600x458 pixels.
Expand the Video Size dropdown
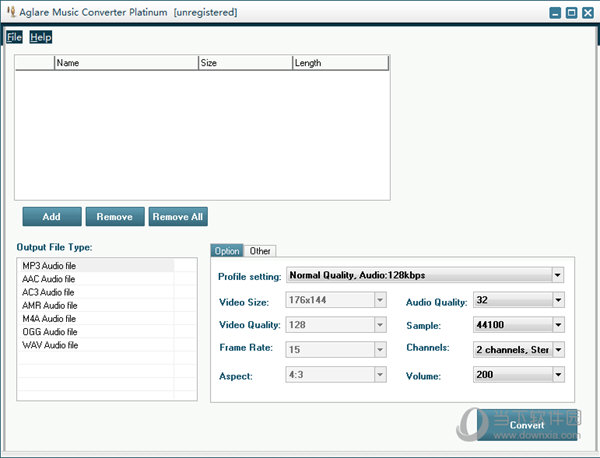pos(380,300)
